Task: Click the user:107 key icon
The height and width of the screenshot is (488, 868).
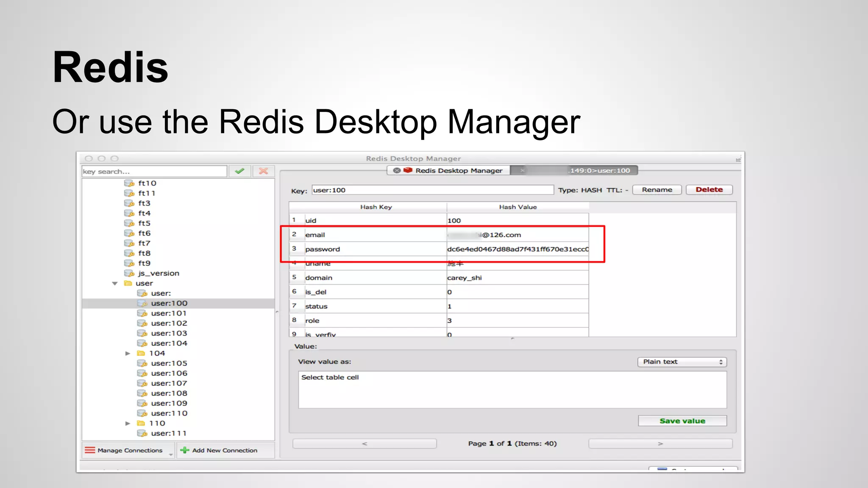Action: (142, 383)
